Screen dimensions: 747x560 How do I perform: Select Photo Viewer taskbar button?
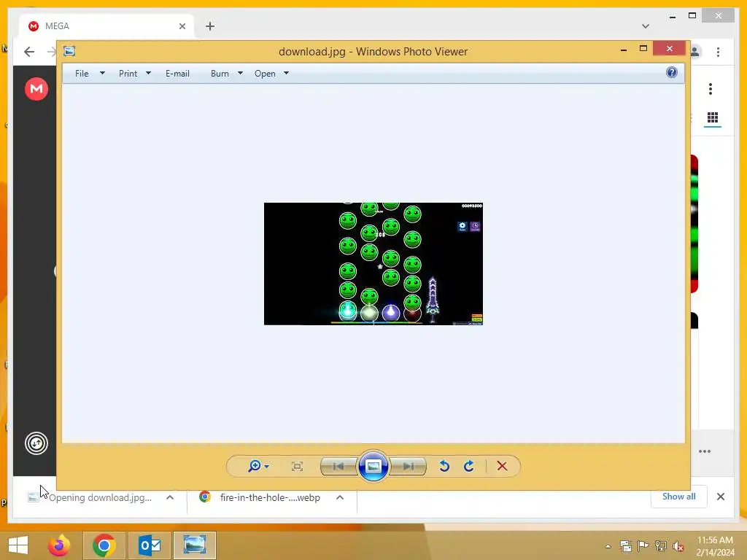194,545
